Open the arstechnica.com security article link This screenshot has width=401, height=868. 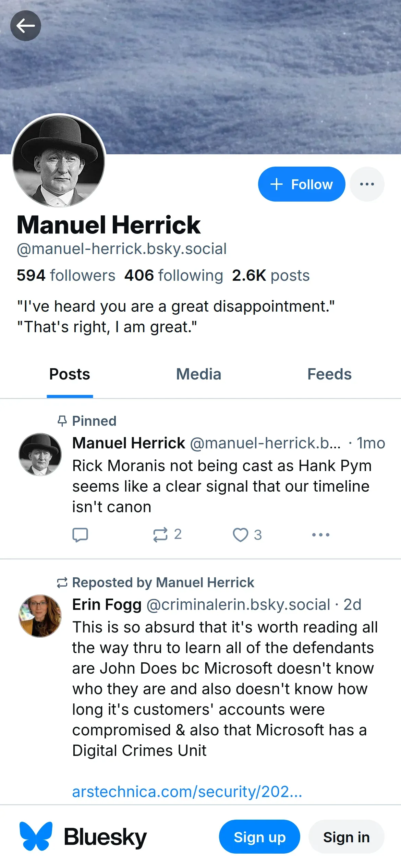187,792
